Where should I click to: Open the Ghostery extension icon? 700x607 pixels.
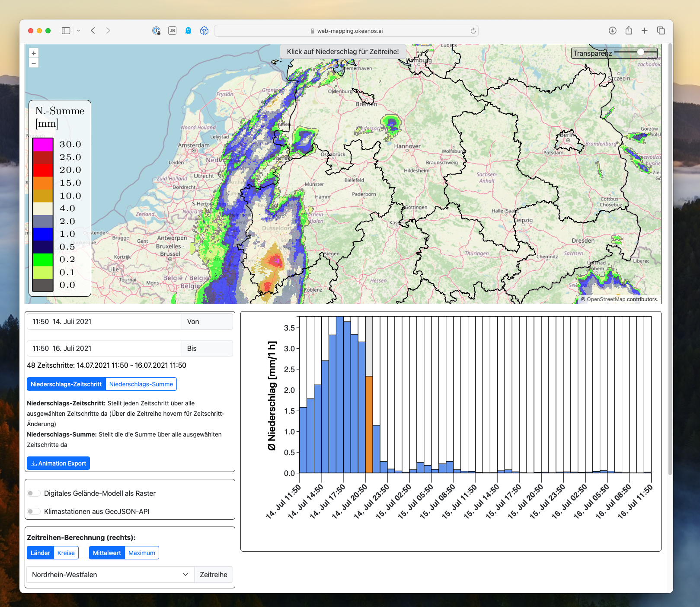(188, 31)
